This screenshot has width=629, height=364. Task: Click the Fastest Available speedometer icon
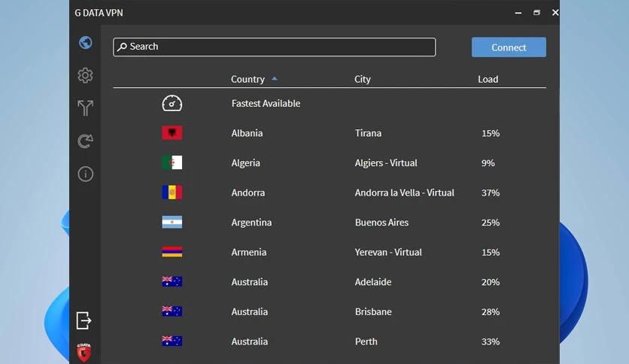(x=172, y=104)
